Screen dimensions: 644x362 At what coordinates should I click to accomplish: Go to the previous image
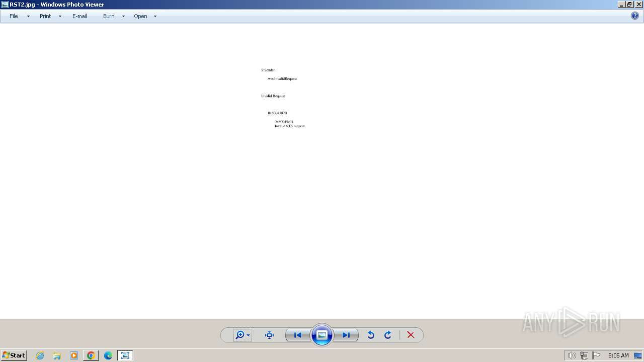click(x=297, y=335)
